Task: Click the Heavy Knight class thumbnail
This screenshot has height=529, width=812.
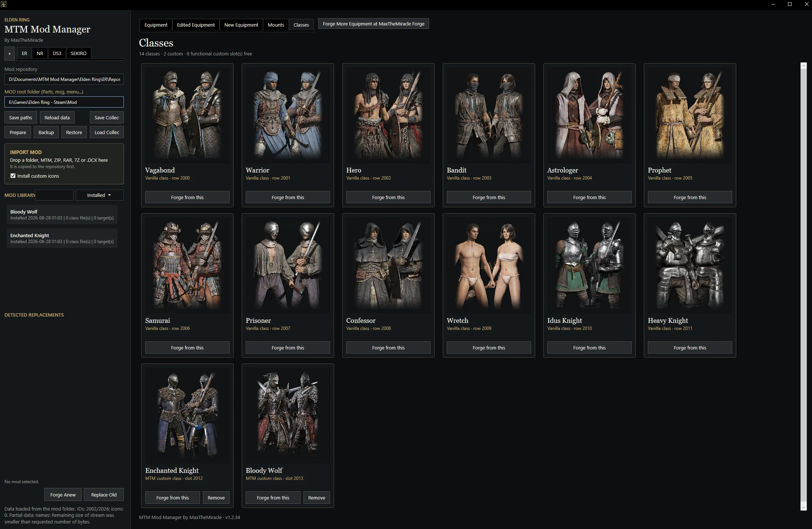Action: click(690, 265)
